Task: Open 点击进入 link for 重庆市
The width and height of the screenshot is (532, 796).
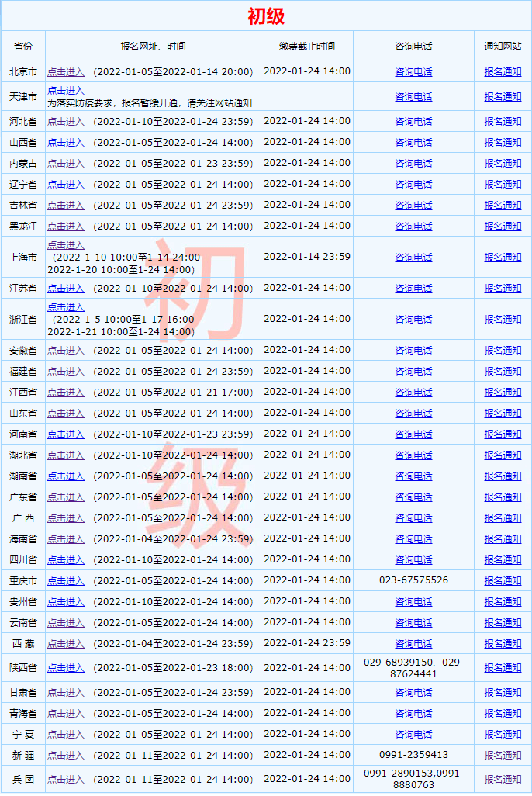Action: [x=65, y=581]
